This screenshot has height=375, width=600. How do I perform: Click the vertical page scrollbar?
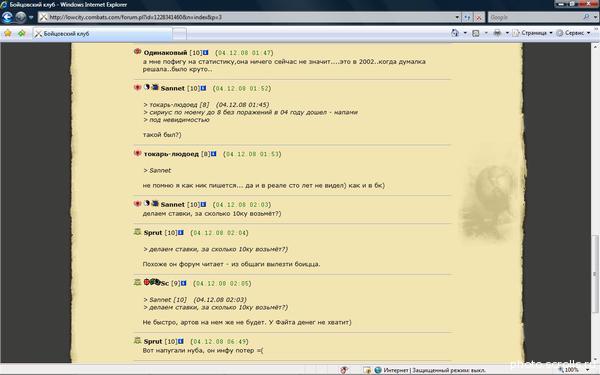595,203
